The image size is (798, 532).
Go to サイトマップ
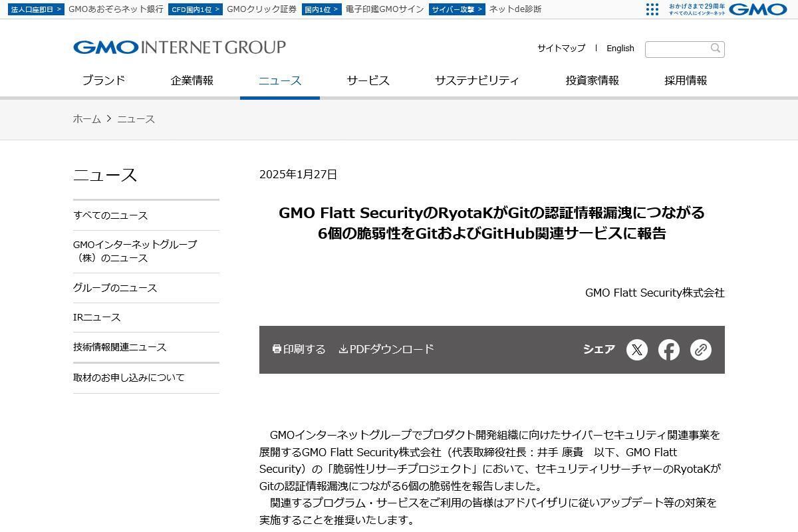point(561,48)
